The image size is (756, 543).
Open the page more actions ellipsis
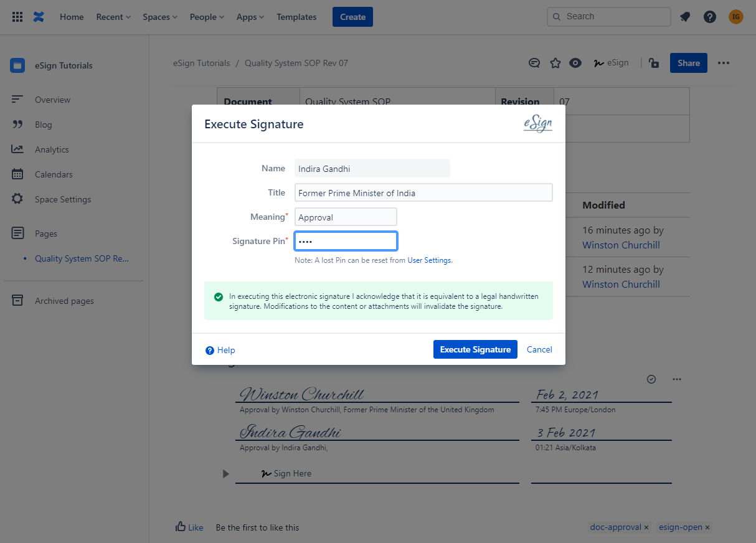click(x=723, y=63)
